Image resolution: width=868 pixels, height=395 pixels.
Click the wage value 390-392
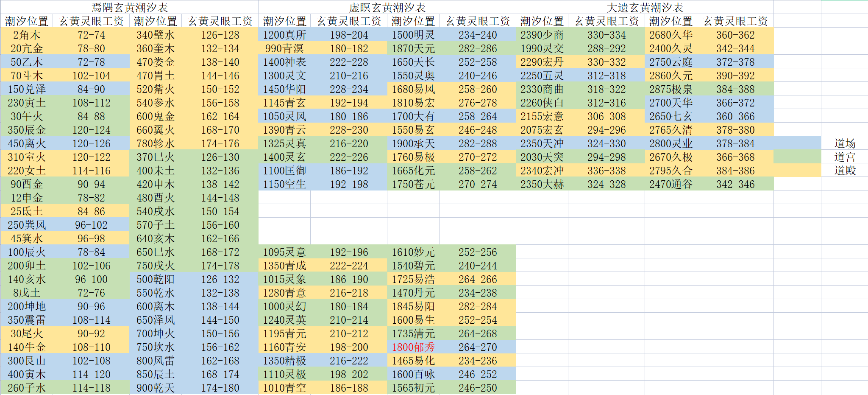click(x=735, y=75)
